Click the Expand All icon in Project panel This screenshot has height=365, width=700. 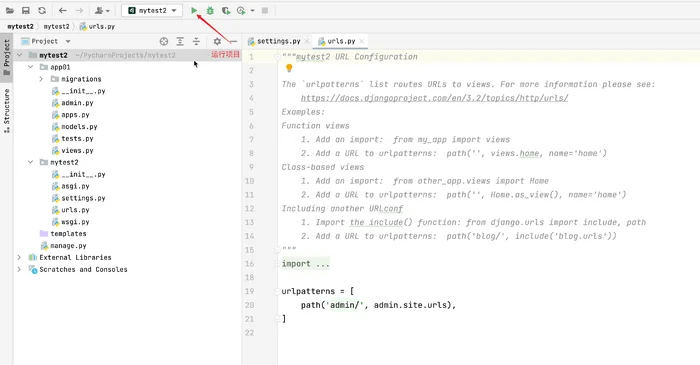pos(180,41)
